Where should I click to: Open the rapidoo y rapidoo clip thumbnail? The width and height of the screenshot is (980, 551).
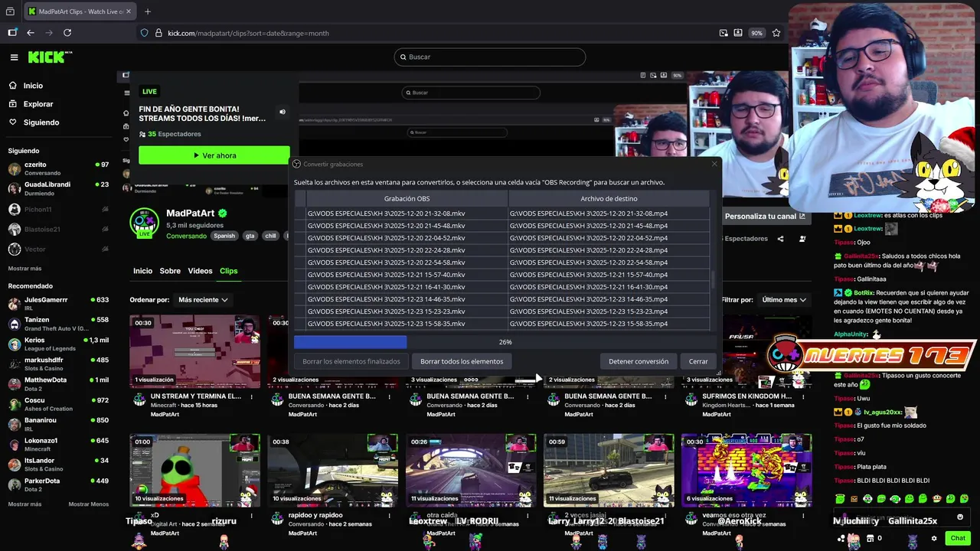coord(332,471)
